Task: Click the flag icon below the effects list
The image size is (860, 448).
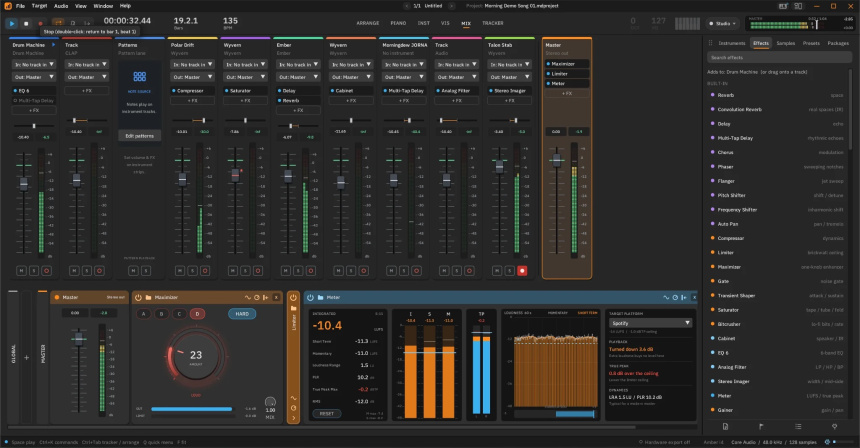Action: pos(761,427)
